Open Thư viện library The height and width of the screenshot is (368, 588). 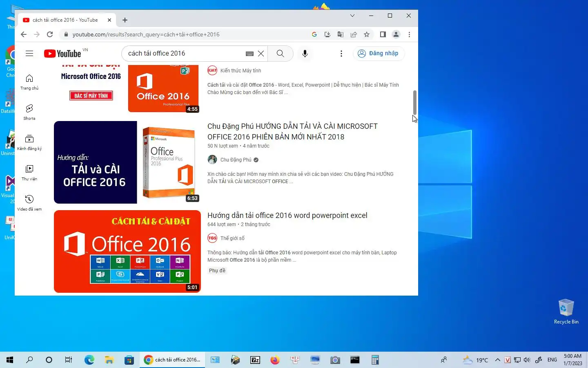coord(29,173)
